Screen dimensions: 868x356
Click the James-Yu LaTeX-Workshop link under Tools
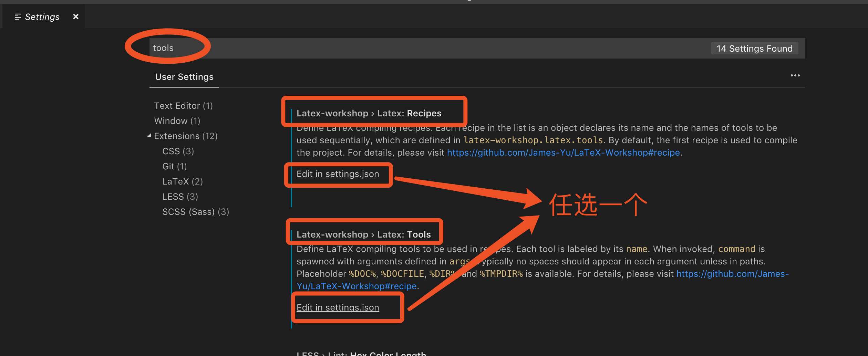732,274
